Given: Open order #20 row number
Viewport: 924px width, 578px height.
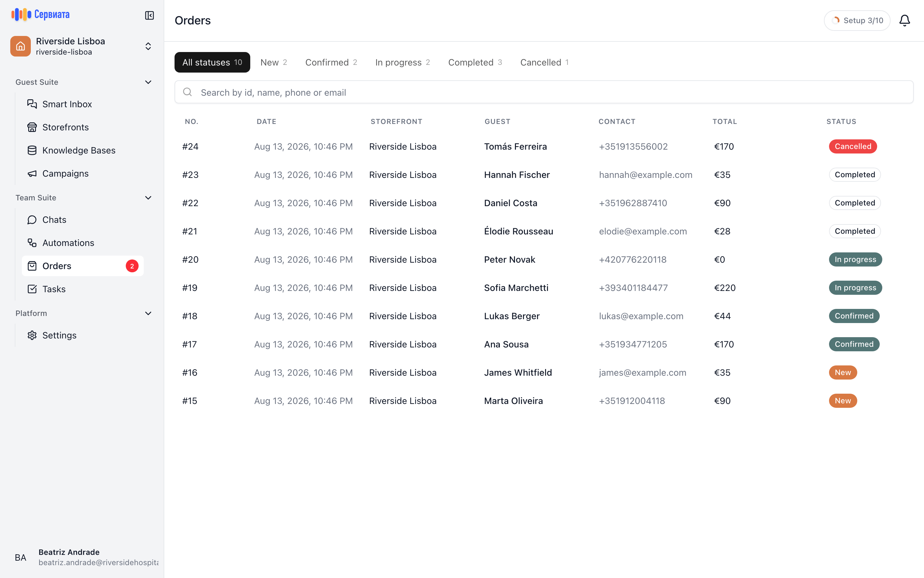Looking at the screenshot, I should (190, 259).
